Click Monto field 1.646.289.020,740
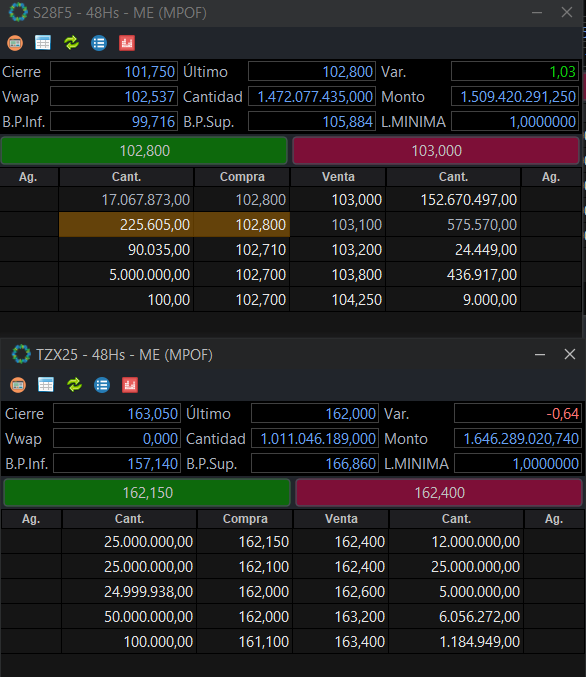The image size is (586, 677). coord(518,439)
